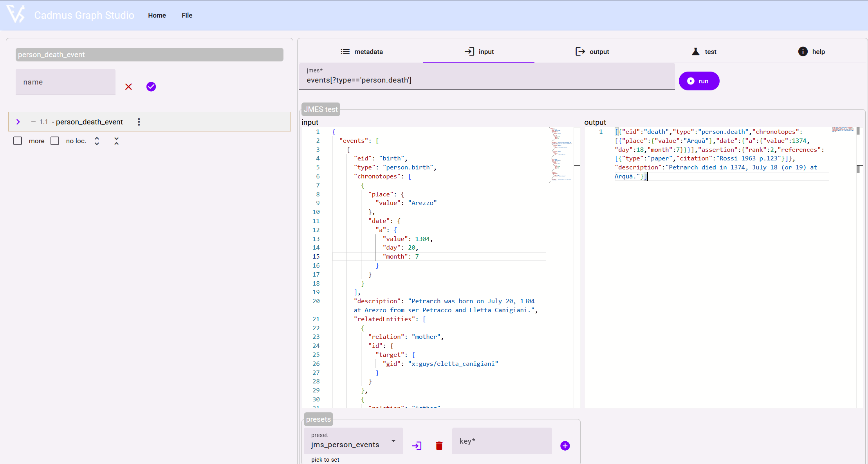Click the output tab arrow icon
Screen dimensions: 868x464
click(580, 51)
